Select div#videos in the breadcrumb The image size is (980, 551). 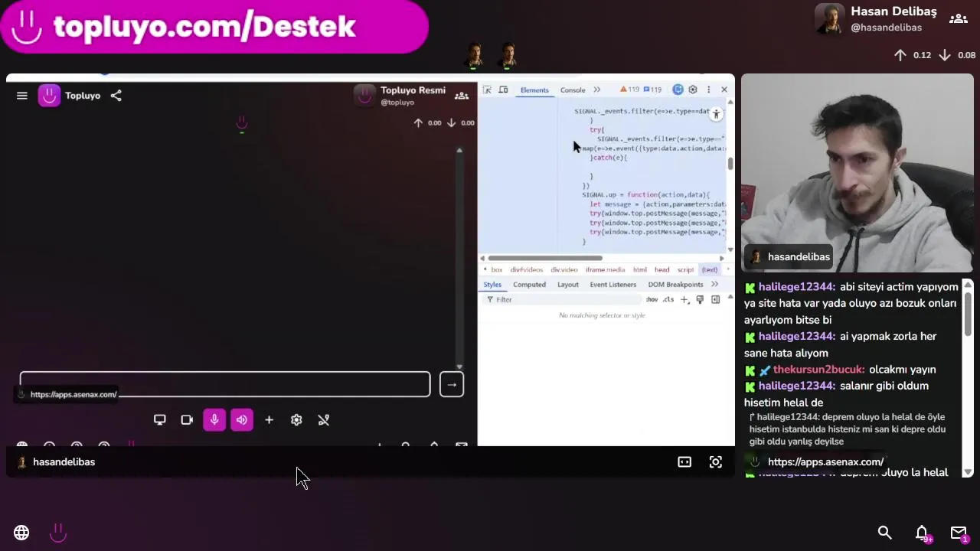(x=527, y=269)
